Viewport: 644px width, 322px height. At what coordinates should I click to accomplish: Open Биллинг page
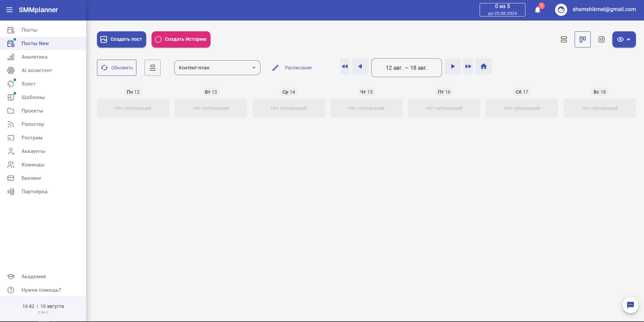click(43, 178)
